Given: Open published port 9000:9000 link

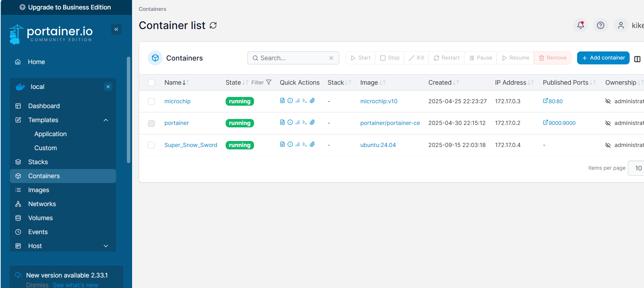Looking at the screenshot, I should point(559,123).
